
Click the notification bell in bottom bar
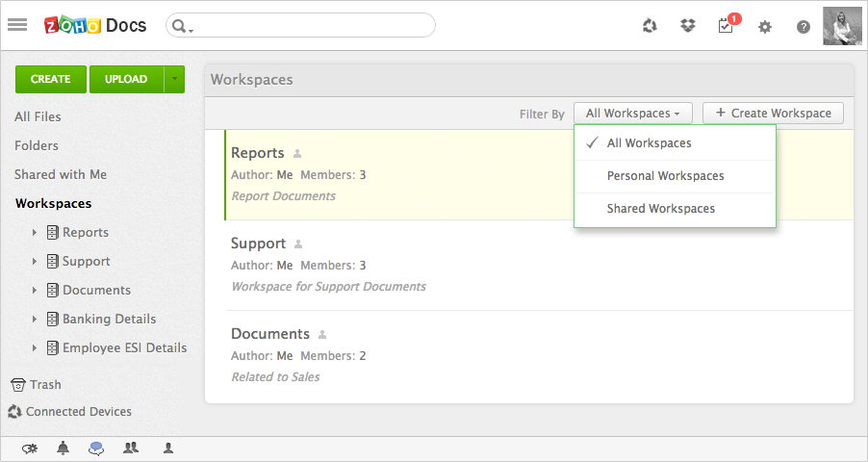point(64,449)
